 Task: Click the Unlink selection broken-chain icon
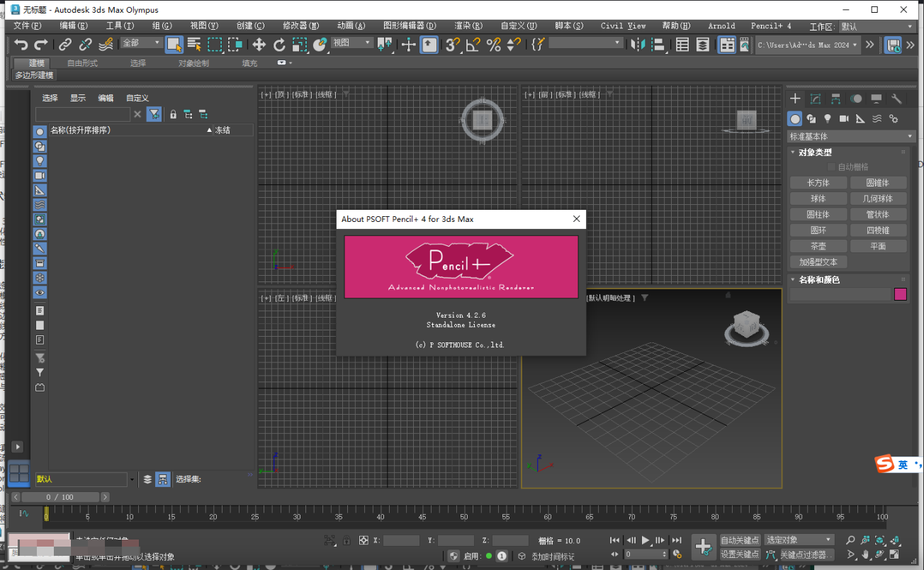(x=86, y=45)
